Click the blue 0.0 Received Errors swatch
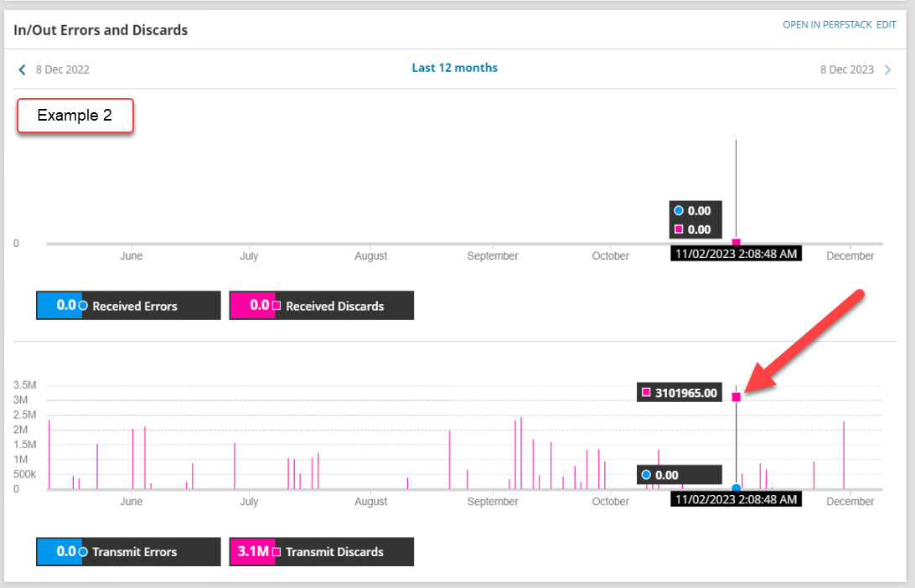The width and height of the screenshot is (915, 588). pos(59,306)
